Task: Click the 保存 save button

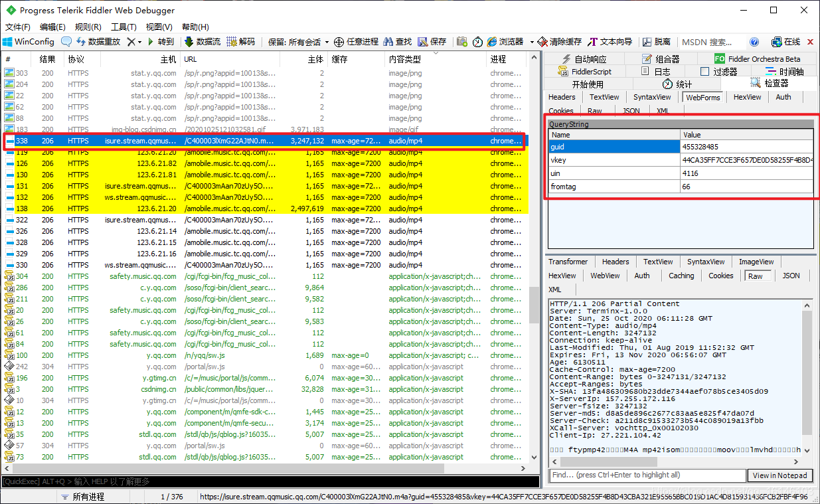Action: click(x=432, y=41)
